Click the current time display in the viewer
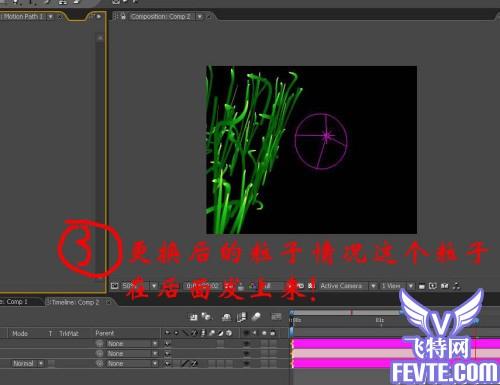Image resolution: width=500 pixels, height=385 pixels. coord(202,286)
